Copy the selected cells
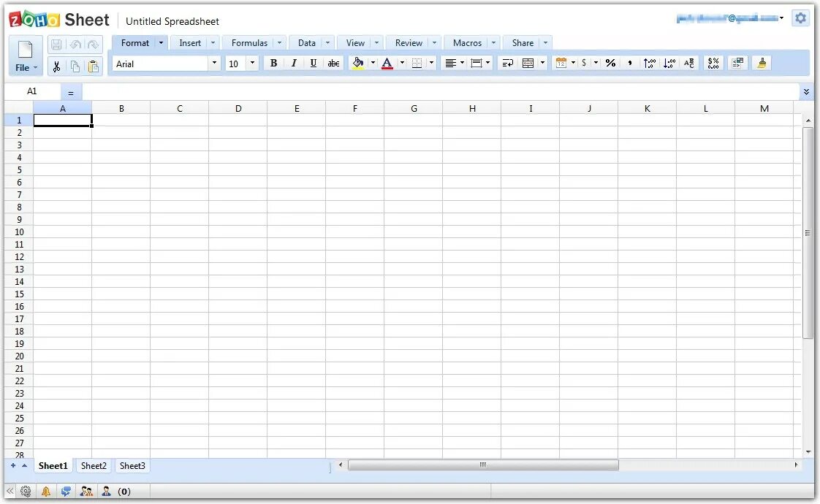Viewport: 820px width, 504px height. tap(75, 66)
